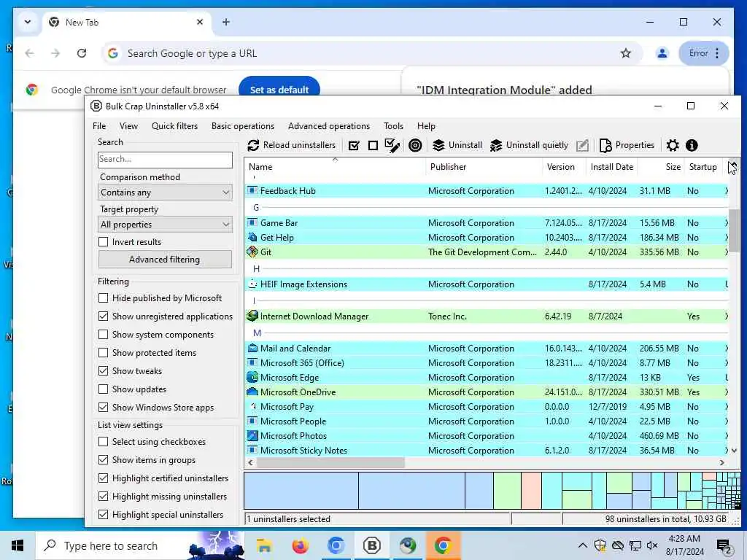Enable Select using checkboxes option
This screenshot has width=747, height=560.
click(x=103, y=442)
